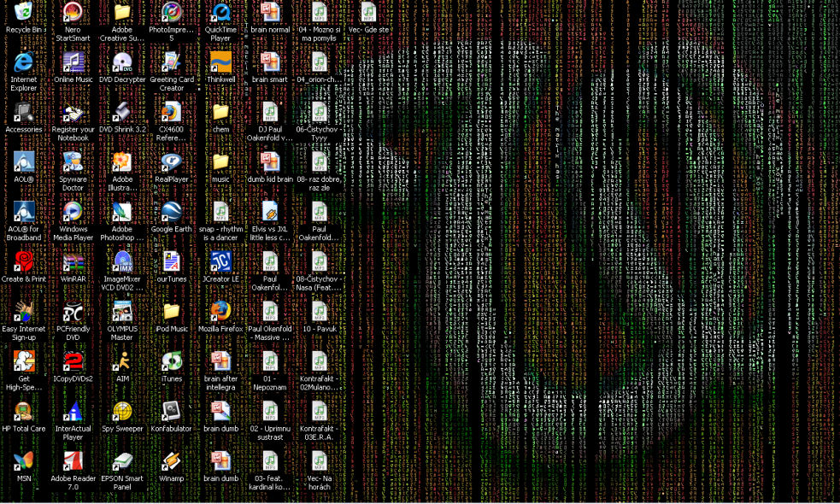This screenshot has height=504, width=840.
Task: Open the brain smart presentation
Action: (270, 62)
